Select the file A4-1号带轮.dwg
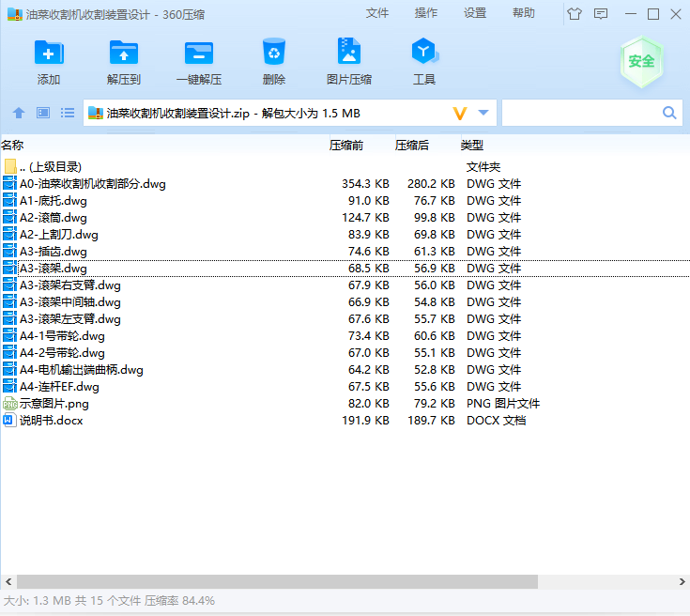690x616 pixels. point(62,336)
